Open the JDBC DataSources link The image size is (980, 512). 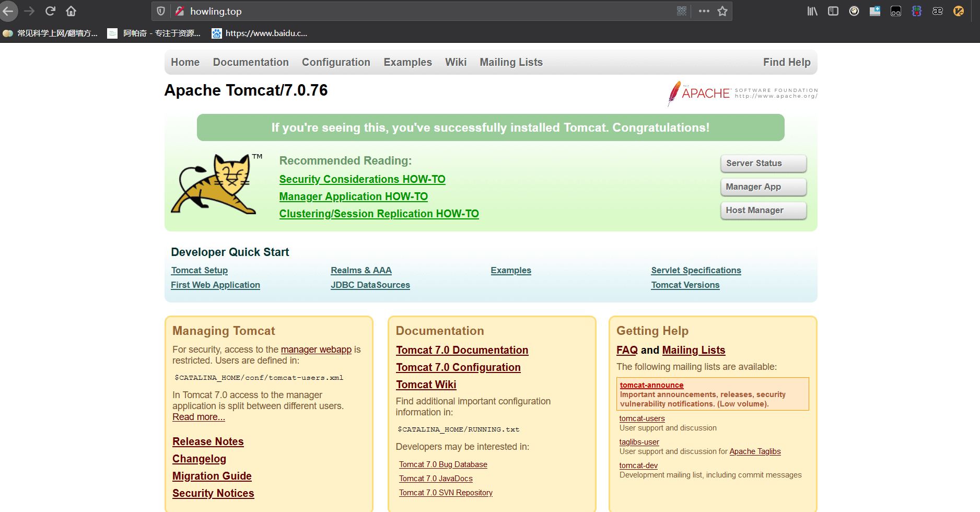coord(370,285)
